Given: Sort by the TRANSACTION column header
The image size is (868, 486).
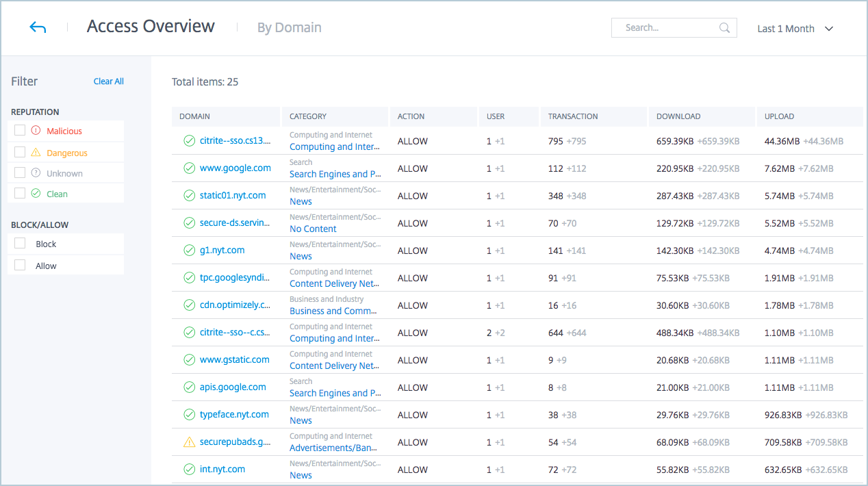Looking at the screenshot, I should 573,116.
